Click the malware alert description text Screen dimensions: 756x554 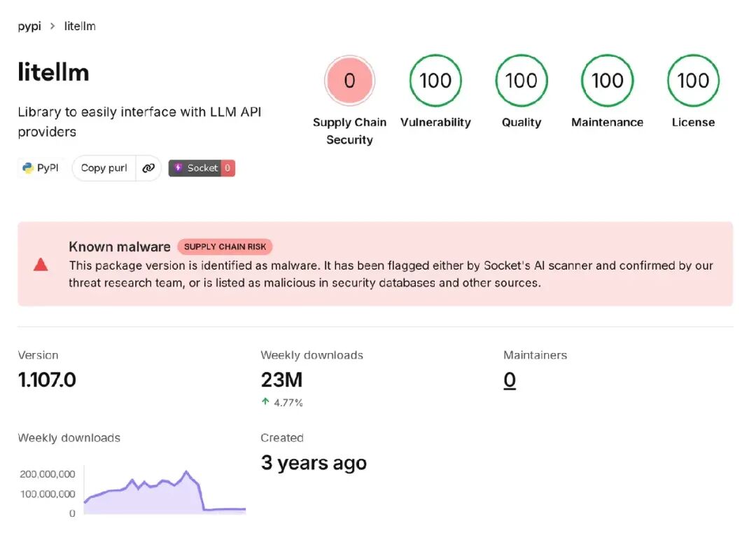pos(391,274)
